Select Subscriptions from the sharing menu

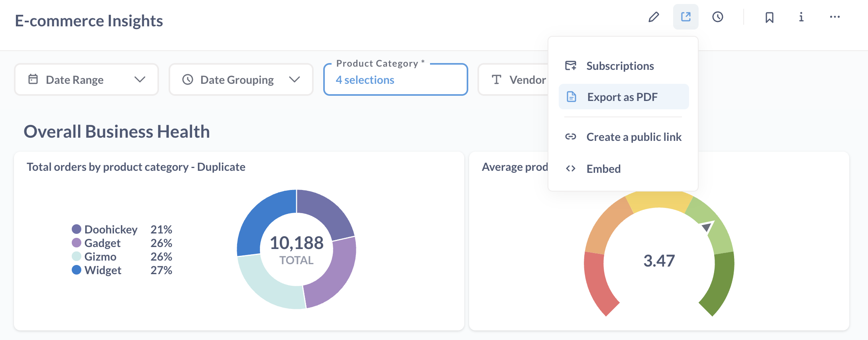(620, 66)
